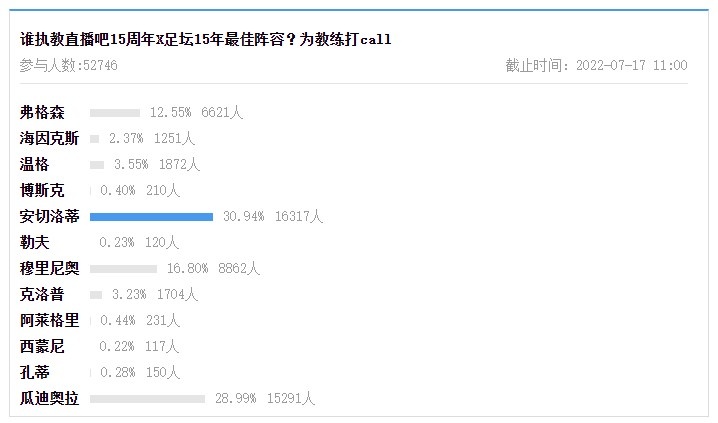
Task: Choose the 温格 poll option
Action: point(34,164)
